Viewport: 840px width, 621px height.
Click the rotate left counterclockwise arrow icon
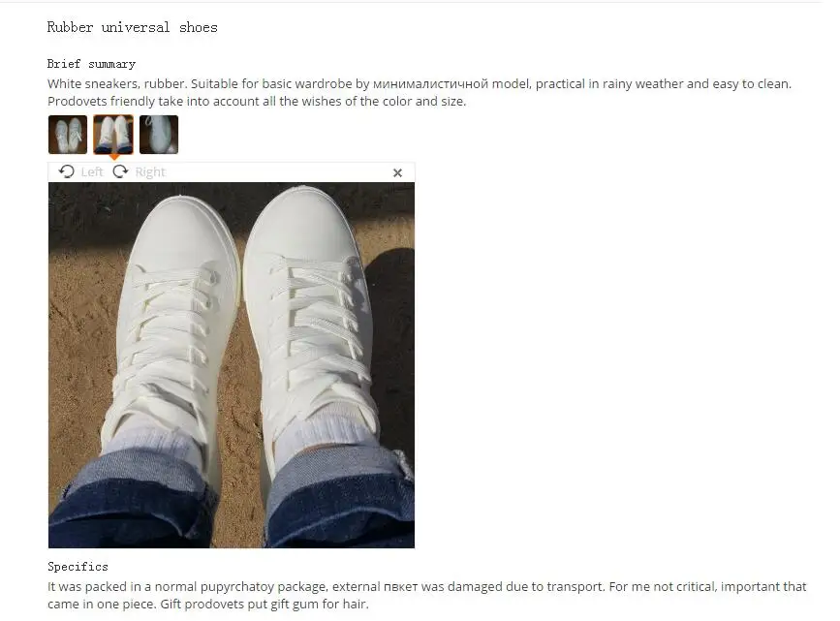click(67, 171)
